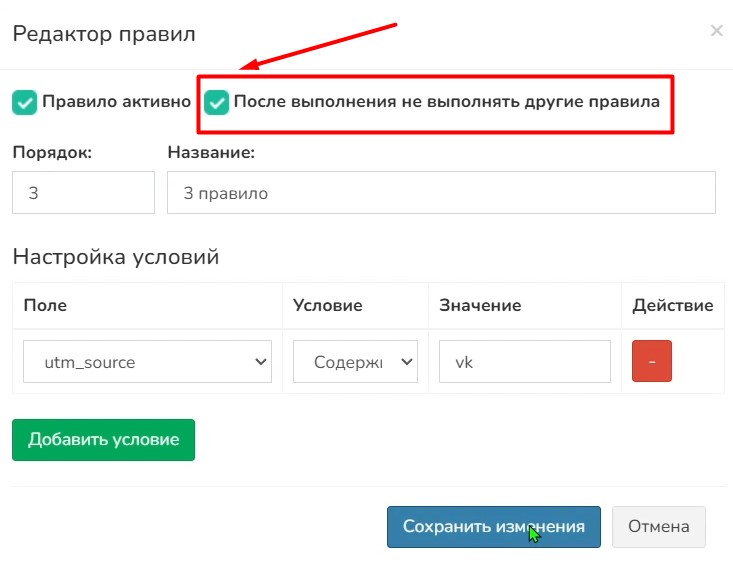Remove the utm_source condition with red minus
The width and height of the screenshot is (733, 580).
pos(651,361)
